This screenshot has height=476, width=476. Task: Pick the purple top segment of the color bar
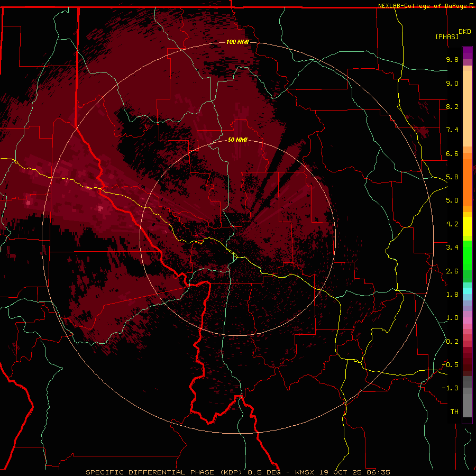(467, 53)
